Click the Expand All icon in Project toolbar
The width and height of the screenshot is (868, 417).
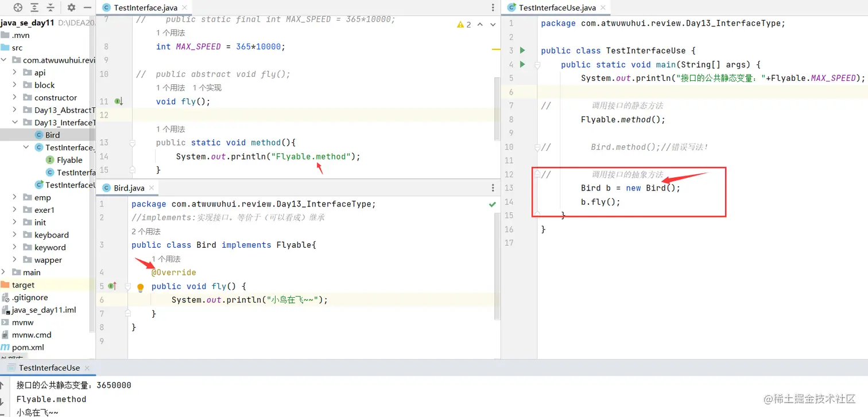coord(34,7)
